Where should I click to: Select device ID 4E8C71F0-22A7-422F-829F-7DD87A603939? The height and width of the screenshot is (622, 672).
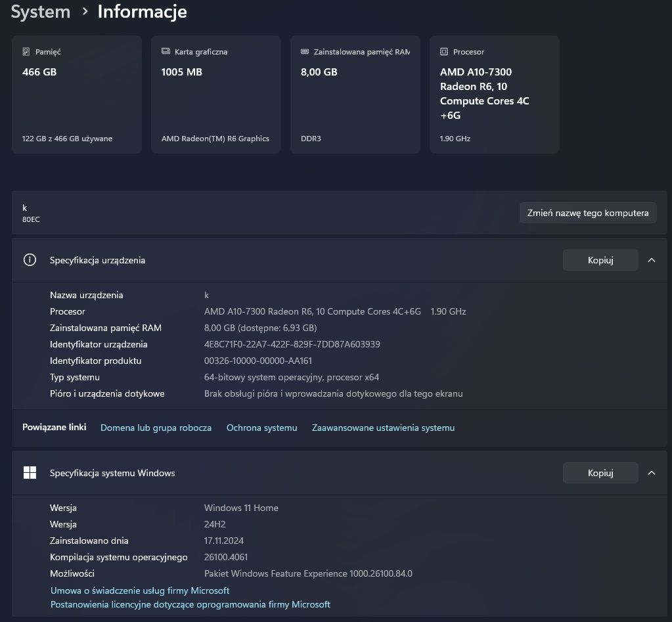pos(292,344)
